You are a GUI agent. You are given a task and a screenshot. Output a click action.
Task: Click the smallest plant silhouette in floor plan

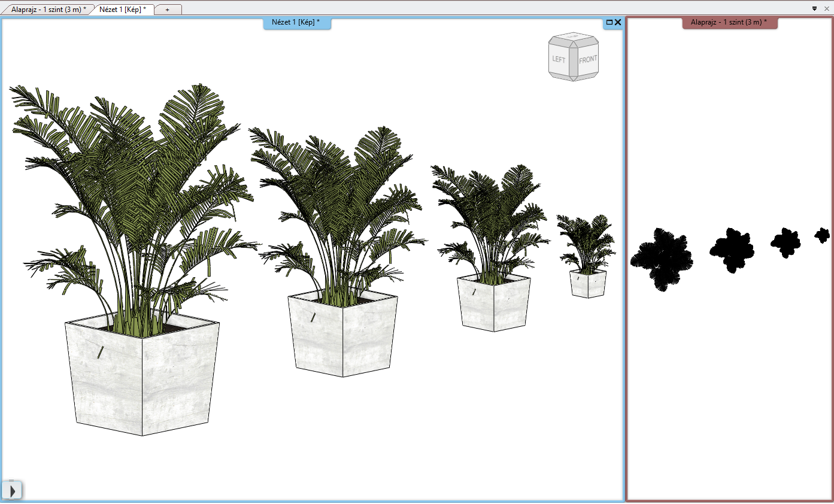[823, 235]
